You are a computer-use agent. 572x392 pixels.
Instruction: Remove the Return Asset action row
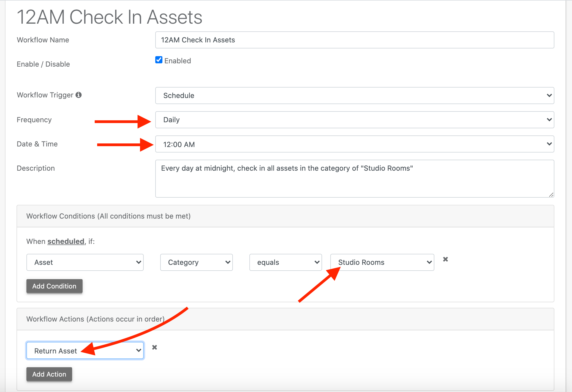click(155, 347)
